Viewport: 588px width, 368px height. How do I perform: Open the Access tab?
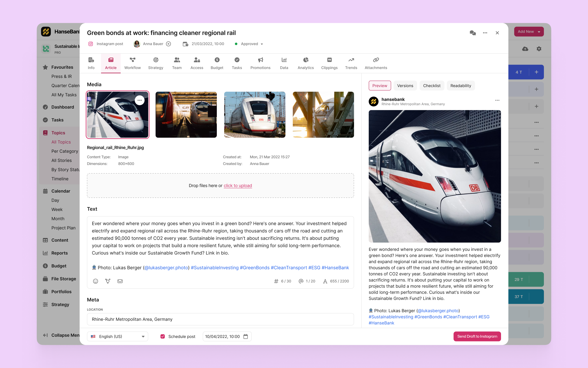coord(197,64)
